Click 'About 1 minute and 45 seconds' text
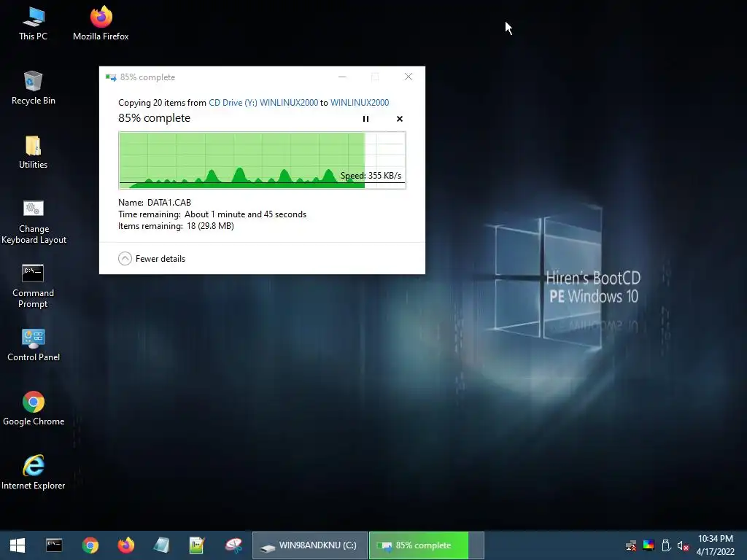This screenshot has width=747, height=560. [245, 214]
